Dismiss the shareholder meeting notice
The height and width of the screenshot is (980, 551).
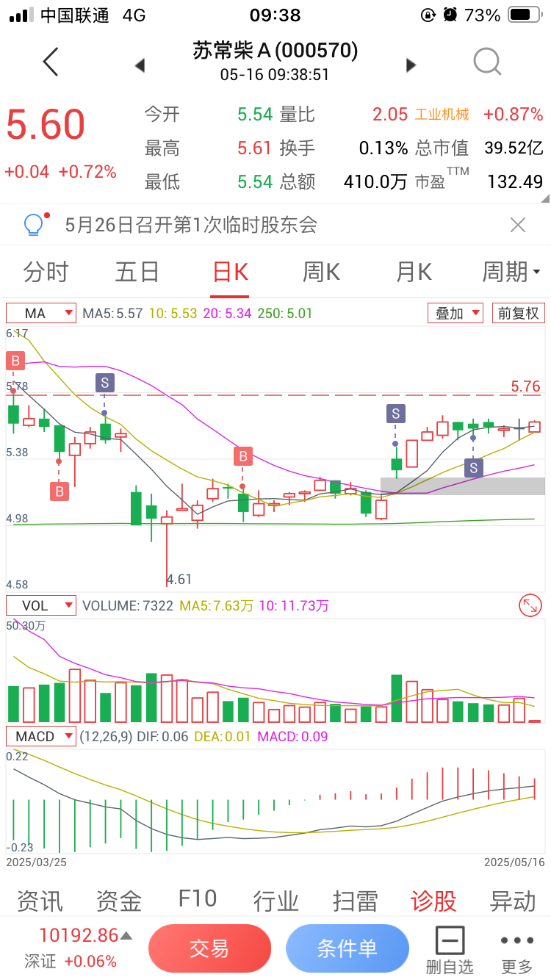pos(518,225)
